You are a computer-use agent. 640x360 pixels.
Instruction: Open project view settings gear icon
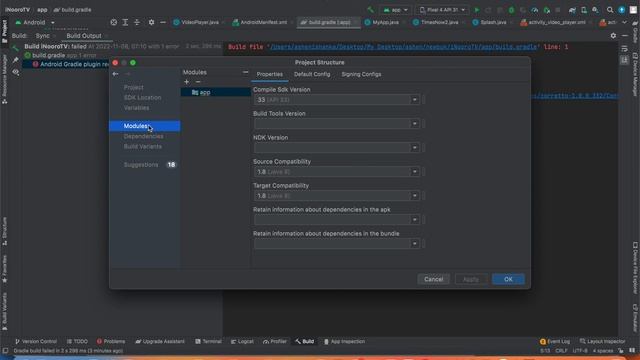[x=151, y=22]
